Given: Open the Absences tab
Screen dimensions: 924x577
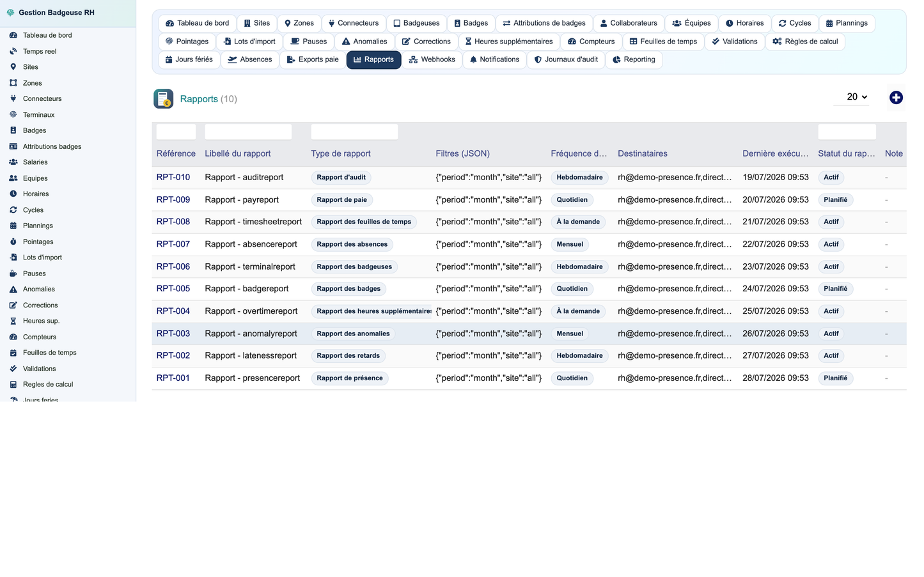Looking at the screenshot, I should (250, 59).
